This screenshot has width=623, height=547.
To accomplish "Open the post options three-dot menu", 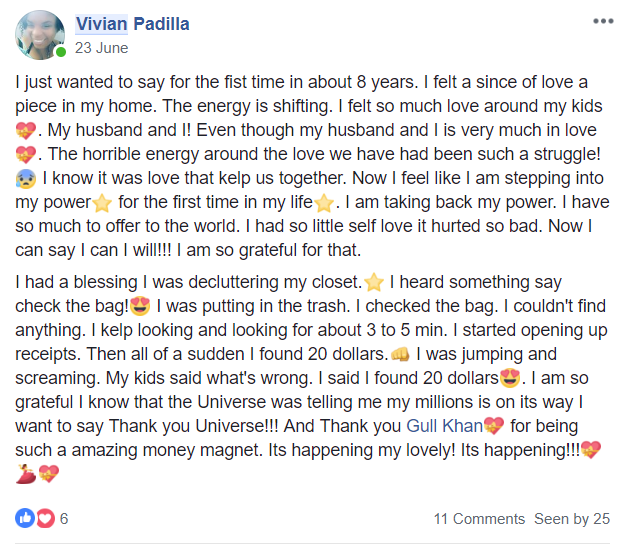I will 602,21.
